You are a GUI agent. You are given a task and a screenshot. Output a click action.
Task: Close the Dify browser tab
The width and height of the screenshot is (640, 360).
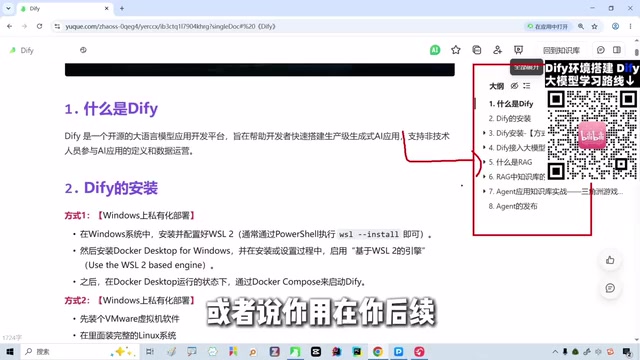pos(107,8)
